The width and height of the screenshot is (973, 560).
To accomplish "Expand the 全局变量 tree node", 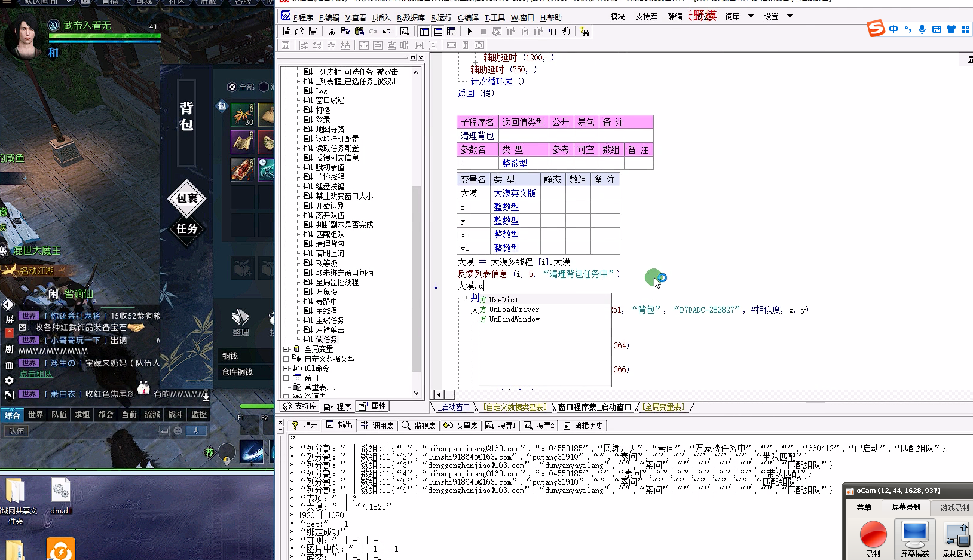I will (x=286, y=349).
